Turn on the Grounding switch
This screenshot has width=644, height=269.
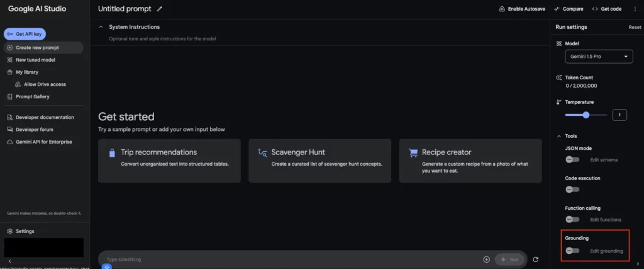(x=572, y=251)
